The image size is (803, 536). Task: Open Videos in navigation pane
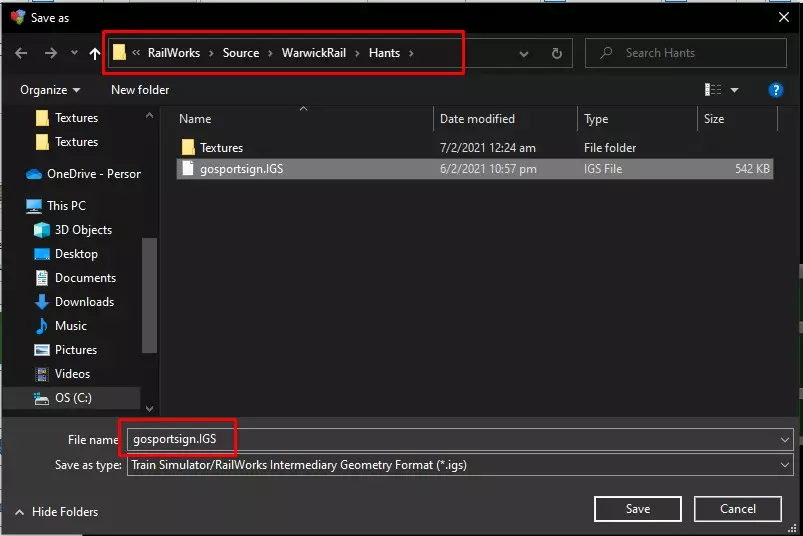click(62, 374)
